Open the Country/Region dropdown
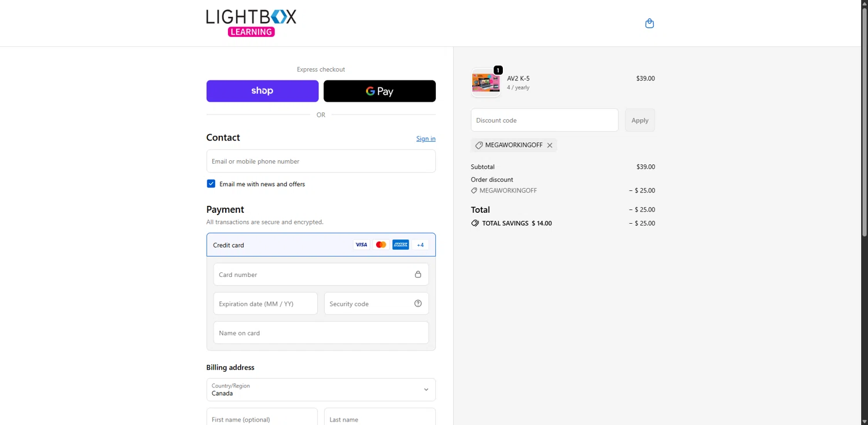 coord(321,390)
